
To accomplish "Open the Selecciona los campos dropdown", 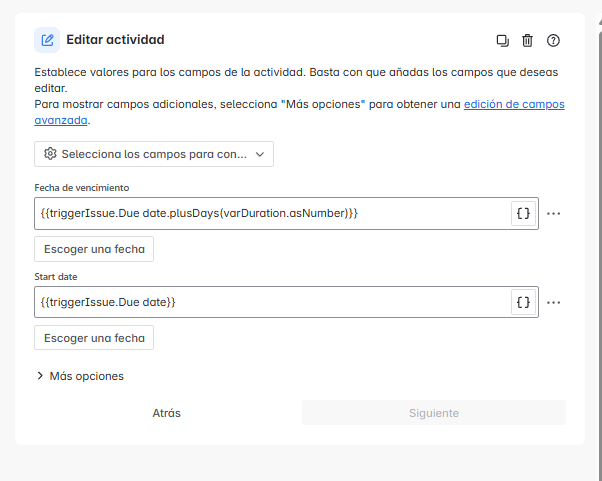I will [154, 154].
